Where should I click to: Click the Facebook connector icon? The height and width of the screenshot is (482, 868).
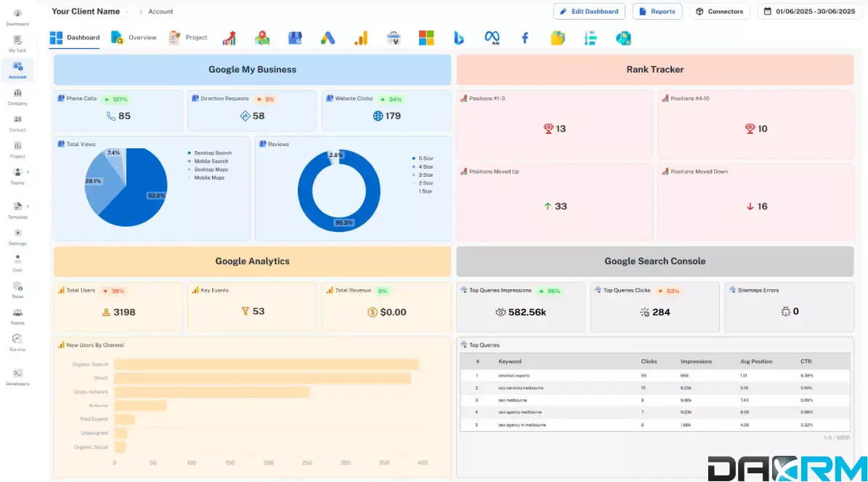pos(524,37)
